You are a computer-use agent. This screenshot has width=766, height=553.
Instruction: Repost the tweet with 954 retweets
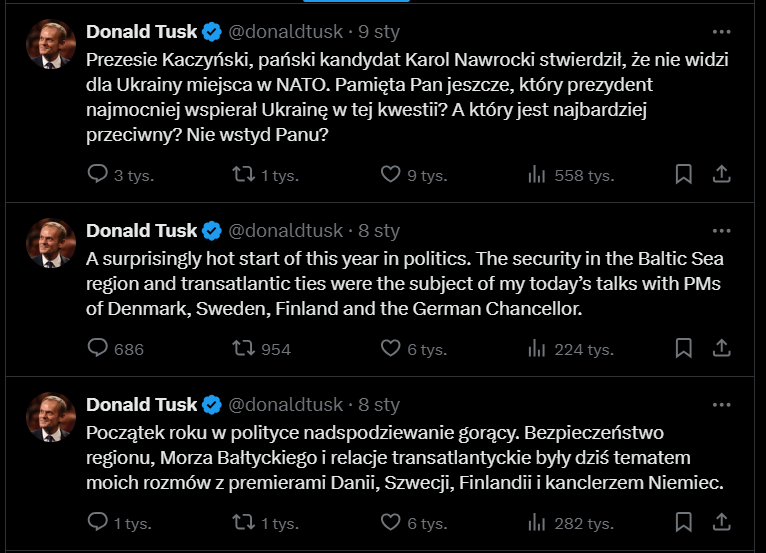click(x=243, y=349)
